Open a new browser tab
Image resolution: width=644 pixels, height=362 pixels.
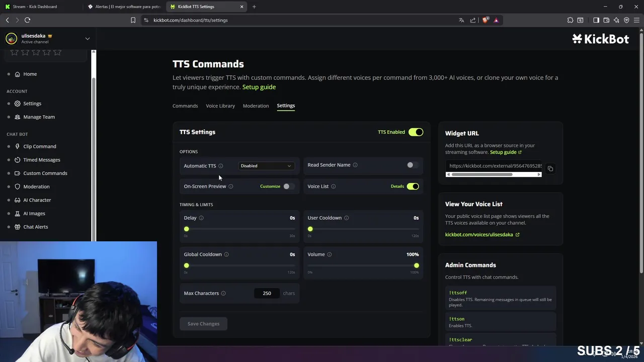(254, 7)
